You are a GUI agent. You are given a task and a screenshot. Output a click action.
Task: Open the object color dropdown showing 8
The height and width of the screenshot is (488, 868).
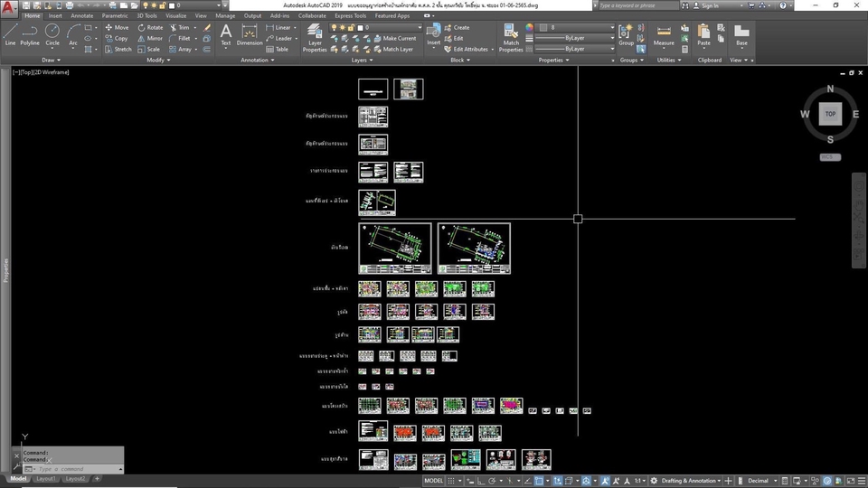(576, 27)
